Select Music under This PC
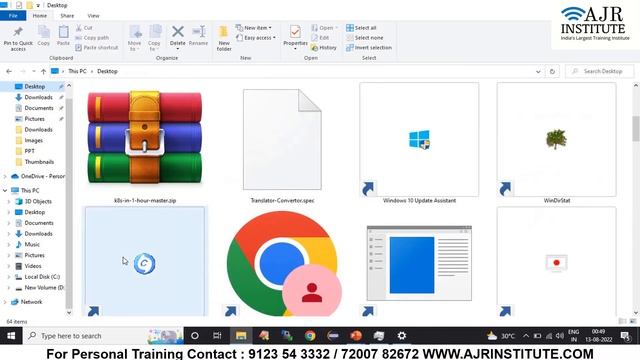Screen dimensions: 640x360 (32, 244)
